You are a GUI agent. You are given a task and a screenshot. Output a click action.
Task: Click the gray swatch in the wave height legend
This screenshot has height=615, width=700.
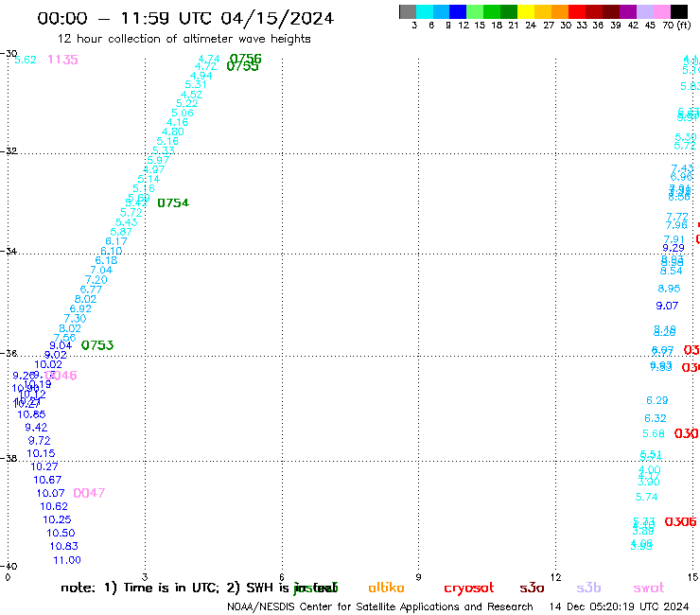pyautogui.click(x=408, y=11)
